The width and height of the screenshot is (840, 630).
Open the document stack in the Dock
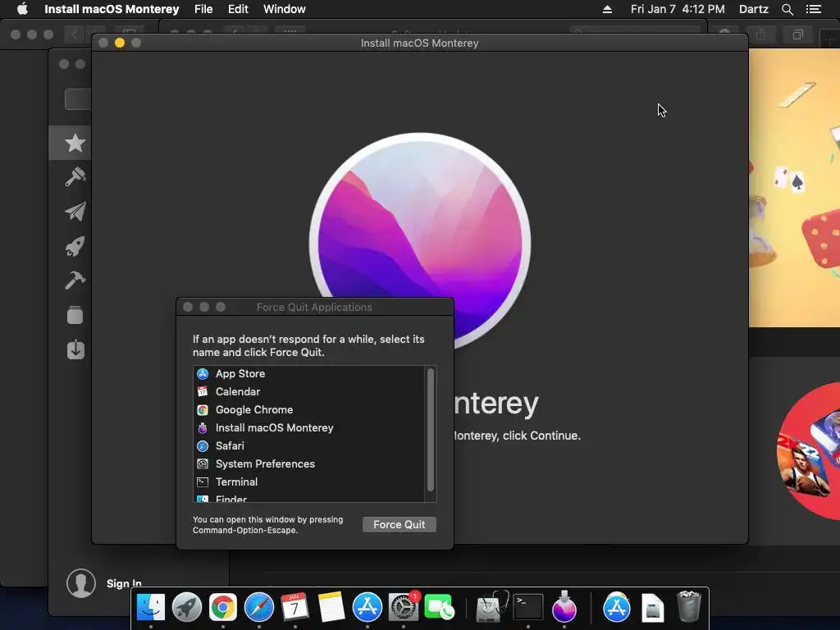click(652, 608)
